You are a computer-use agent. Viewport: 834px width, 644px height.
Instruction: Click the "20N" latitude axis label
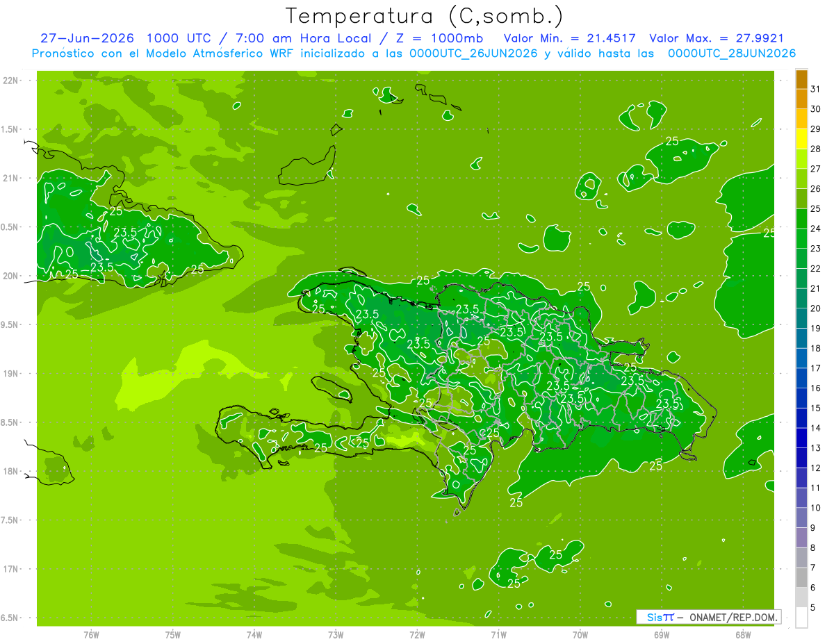[11, 276]
